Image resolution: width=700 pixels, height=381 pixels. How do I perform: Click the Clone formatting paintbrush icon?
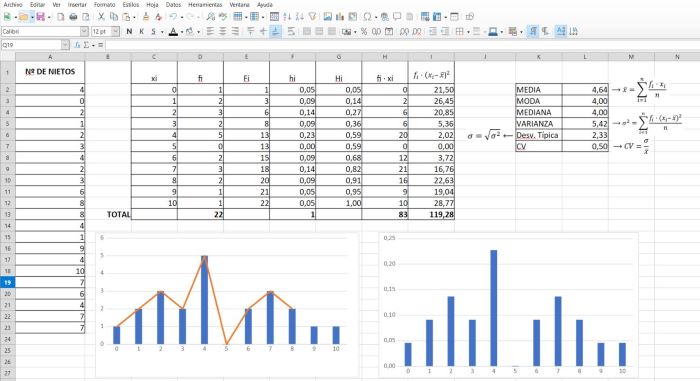pyautogui.click(x=146, y=17)
